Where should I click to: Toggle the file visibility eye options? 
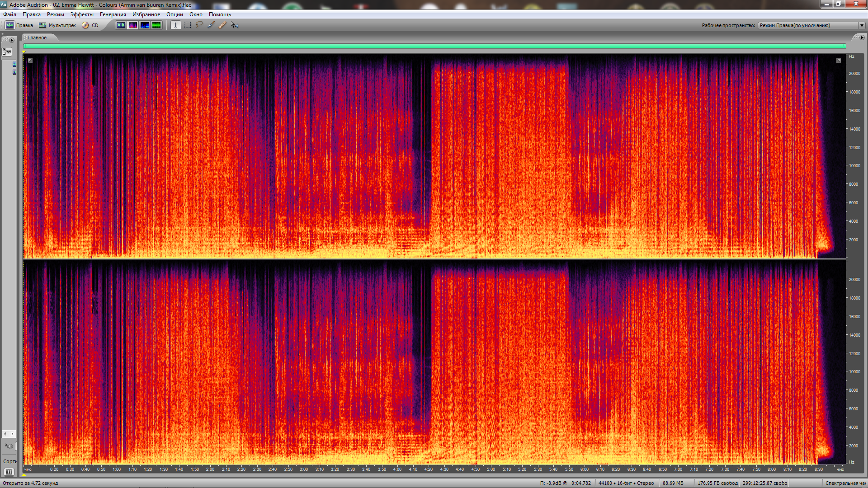(7, 52)
